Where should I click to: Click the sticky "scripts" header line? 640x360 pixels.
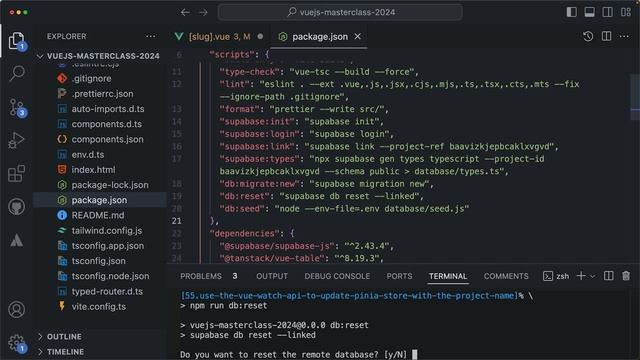coord(239,55)
